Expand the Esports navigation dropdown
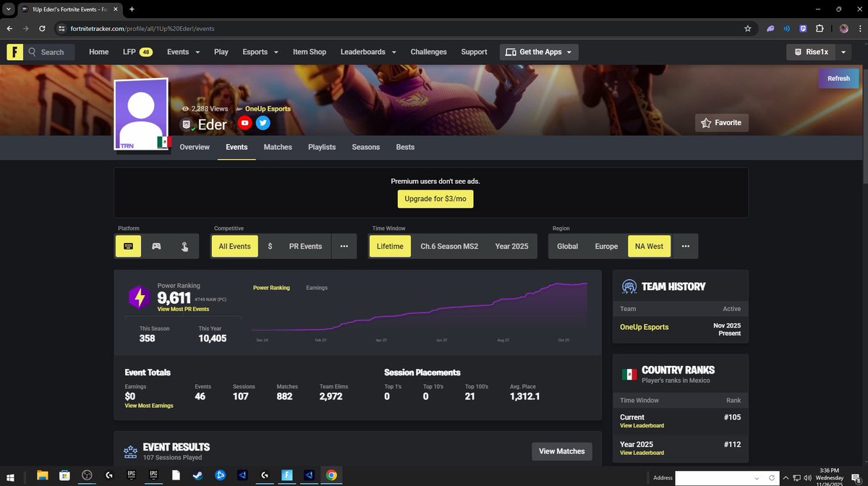 (x=260, y=51)
